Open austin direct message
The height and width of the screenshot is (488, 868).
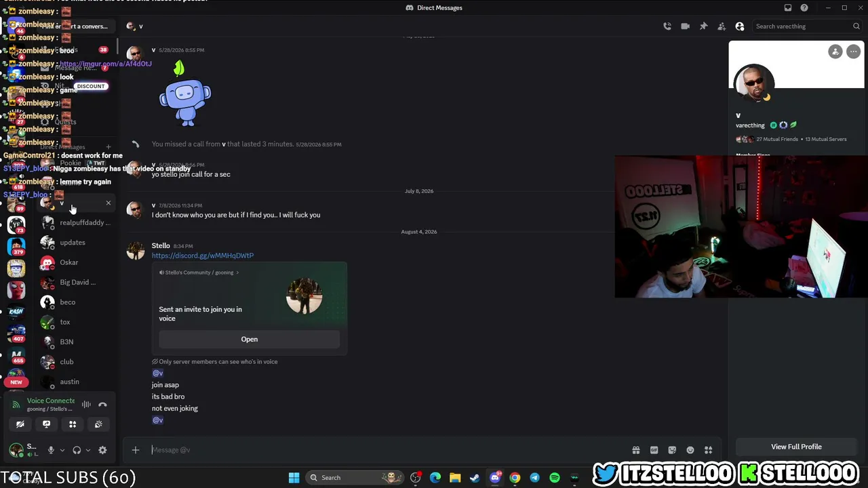[x=76, y=382]
